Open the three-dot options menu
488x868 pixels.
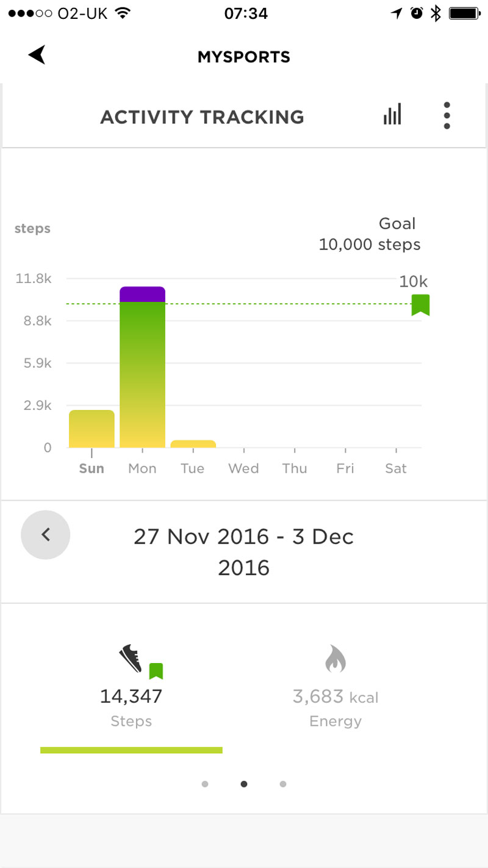pos(447,115)
